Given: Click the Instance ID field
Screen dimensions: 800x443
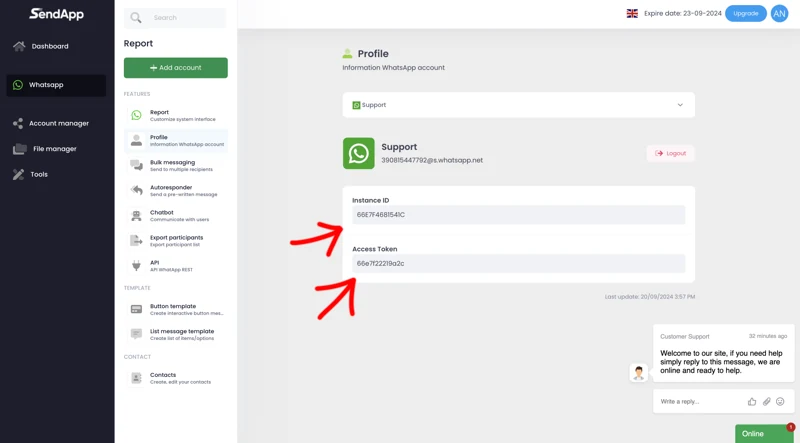Looking at the screenshot, I should tap(518, 215).
